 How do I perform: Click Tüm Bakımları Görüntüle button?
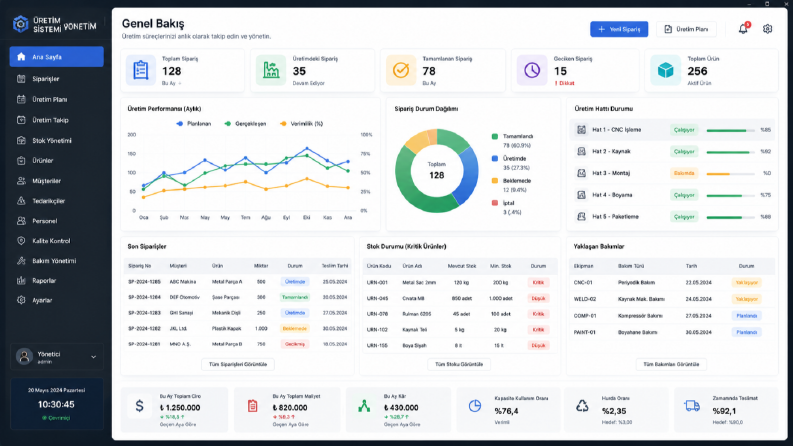tap(671, 364)
